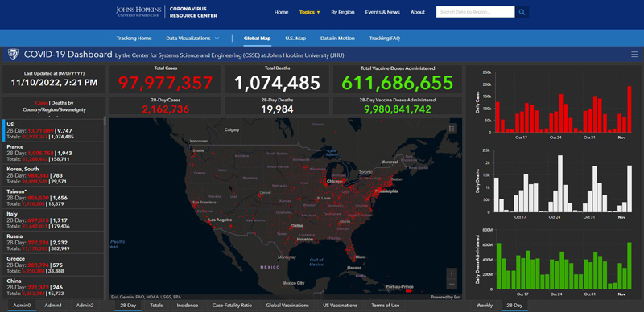Switch map to the Totals tab
Viewport: 644px width, 312px height.
pos(156,306)
